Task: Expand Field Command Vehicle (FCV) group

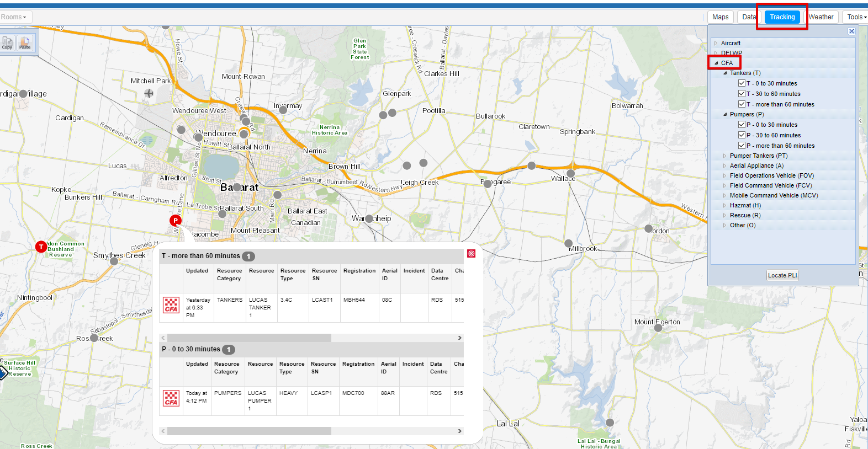Action: 725,185
